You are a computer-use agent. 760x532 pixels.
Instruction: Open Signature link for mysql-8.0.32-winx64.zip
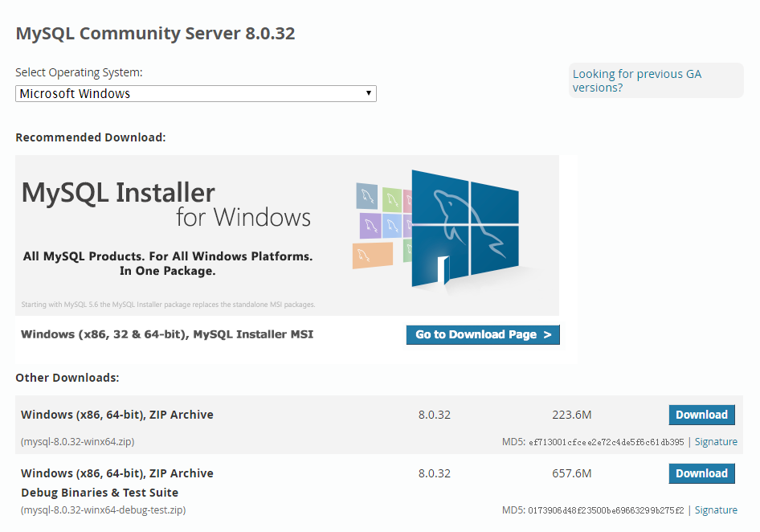pos(716,442)
